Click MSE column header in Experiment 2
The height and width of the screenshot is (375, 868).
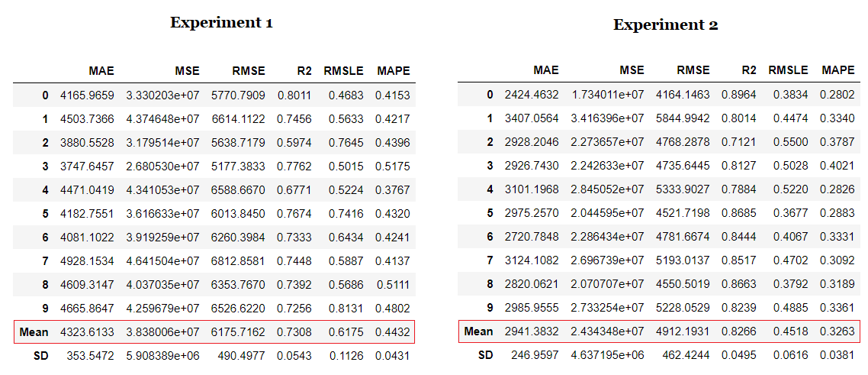tap(632, 70)
